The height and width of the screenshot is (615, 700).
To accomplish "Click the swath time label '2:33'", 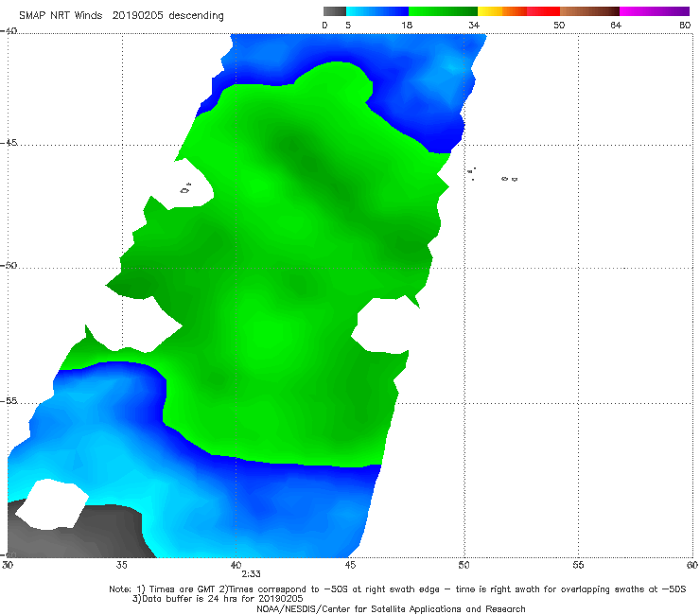I will coord(251,574).
